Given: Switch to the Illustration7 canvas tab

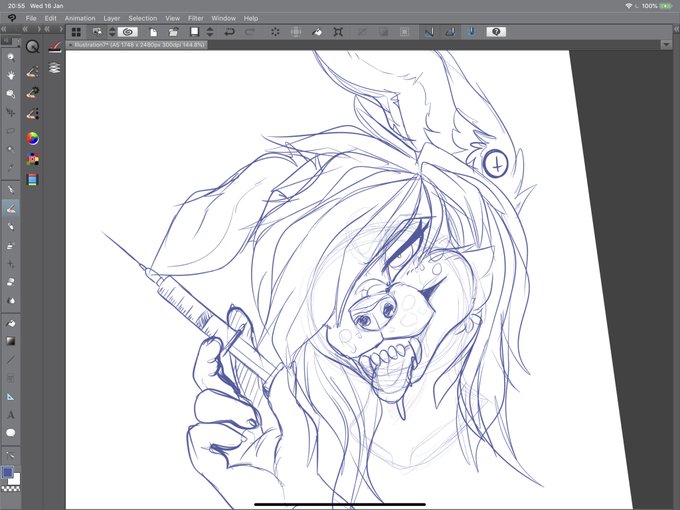Looking at the screenshot, I should pos(137,45).
